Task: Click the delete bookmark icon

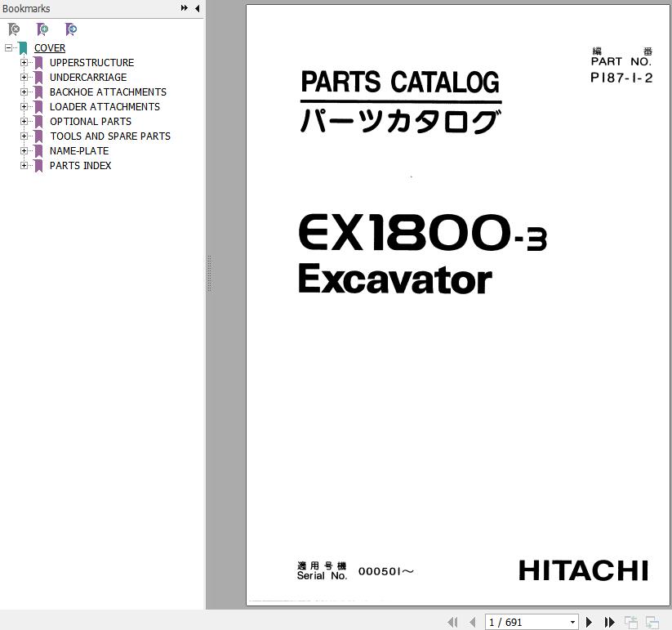Action: tap(14, 29)
